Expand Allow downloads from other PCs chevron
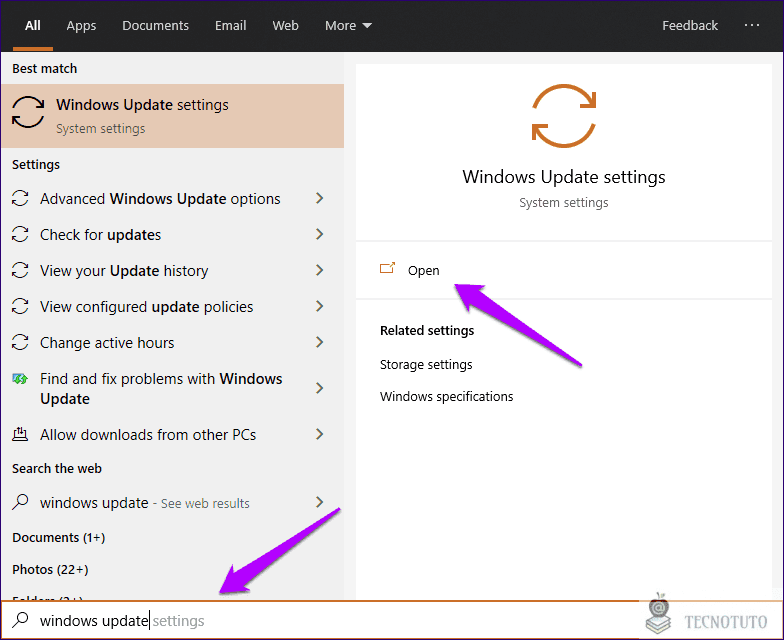The image size is (784, 640). pyautogui.click(x=320, y=434)
